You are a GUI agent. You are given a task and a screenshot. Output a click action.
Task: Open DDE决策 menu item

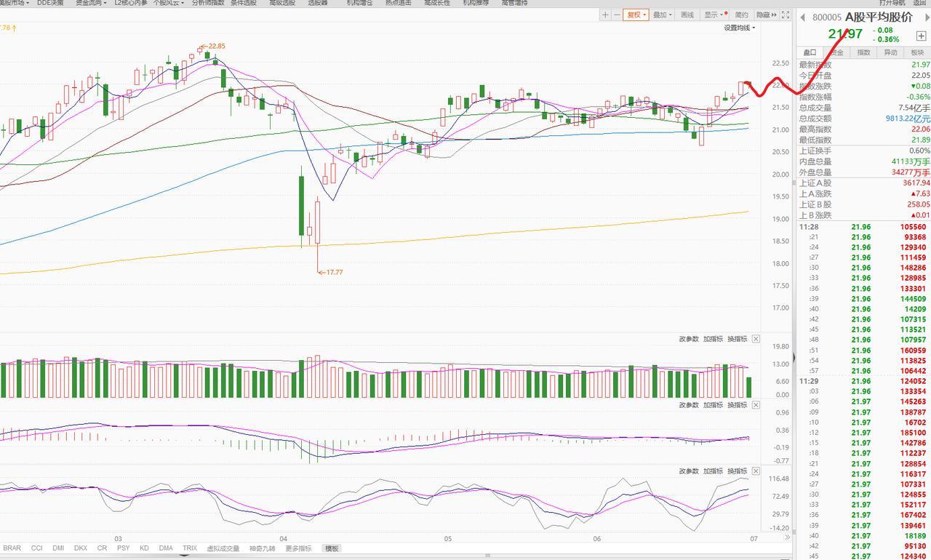pyautogui.click(x=50, y=3)
